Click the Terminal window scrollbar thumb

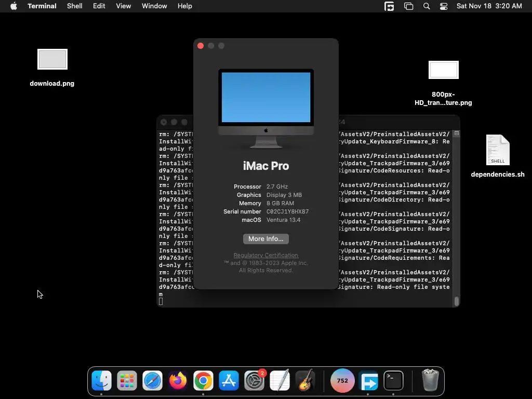[x=457, y=301]
